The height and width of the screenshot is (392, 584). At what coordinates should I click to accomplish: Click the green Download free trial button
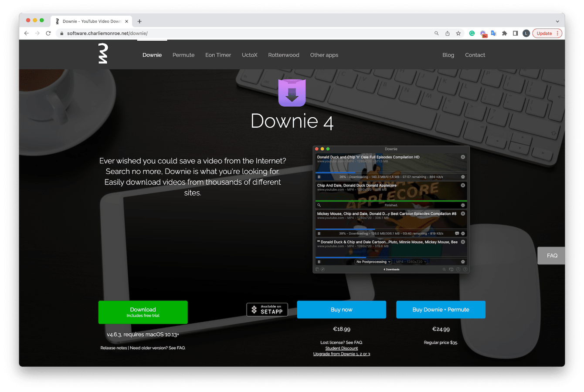coord(143,312)
